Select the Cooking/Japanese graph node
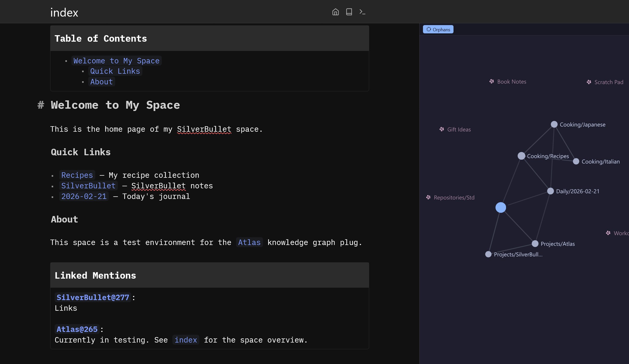Image resolution: width=629 pixels, height=364 pixels. tap(554, 124)
